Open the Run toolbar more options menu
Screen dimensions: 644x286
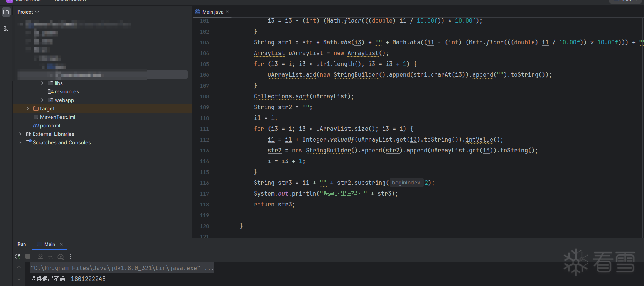[71, 256]
